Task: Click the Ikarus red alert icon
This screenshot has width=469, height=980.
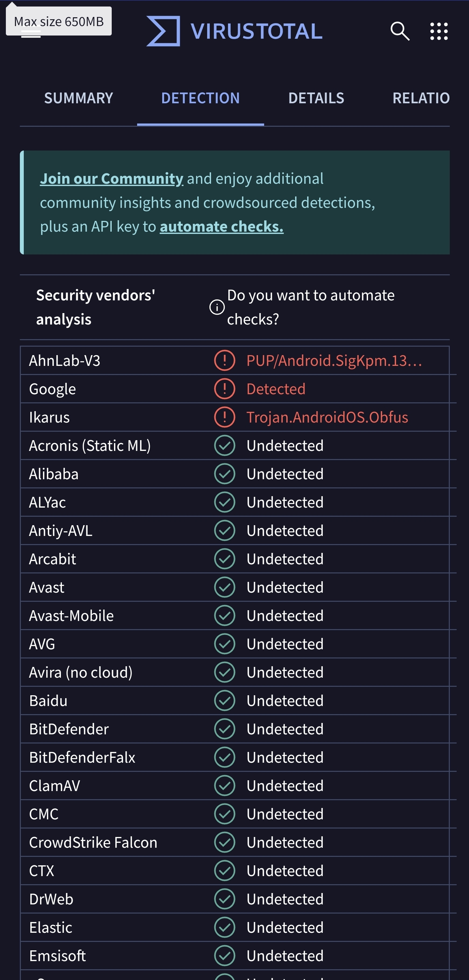Action: [x=224, y=417]
